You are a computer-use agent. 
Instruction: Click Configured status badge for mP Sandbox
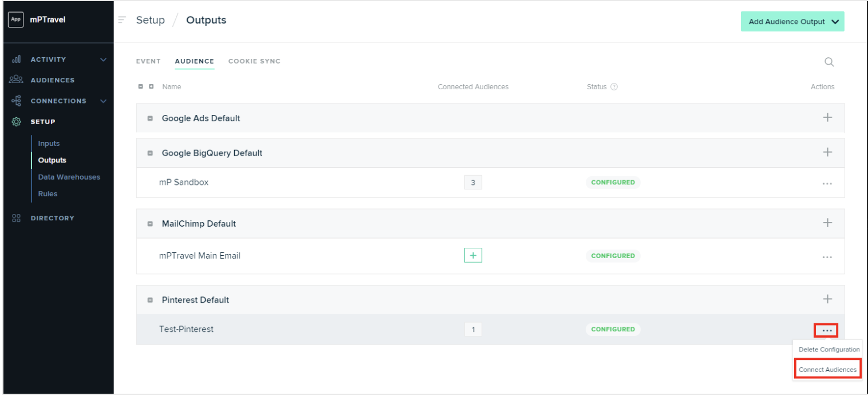click(613, 183)
